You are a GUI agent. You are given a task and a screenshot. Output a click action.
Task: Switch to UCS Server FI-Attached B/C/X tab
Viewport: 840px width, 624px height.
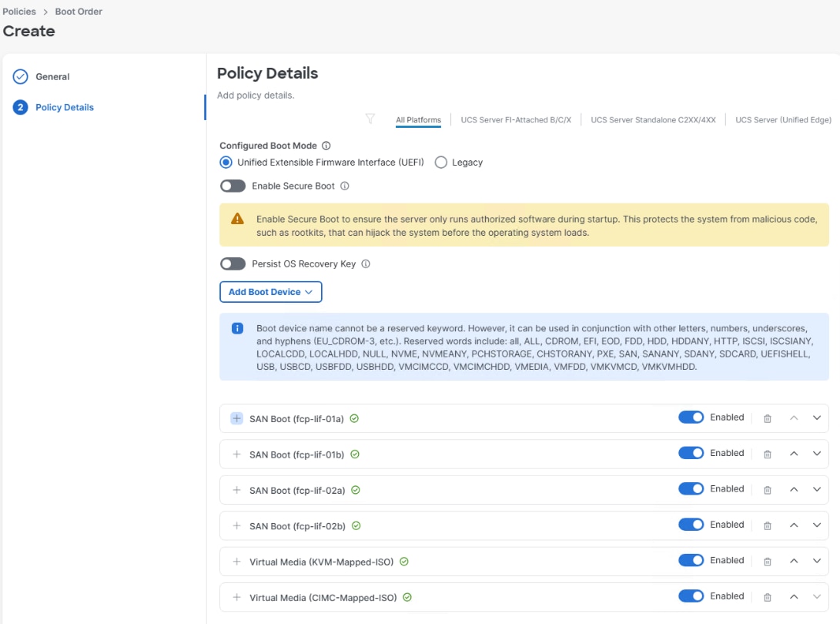click(516, 120)
